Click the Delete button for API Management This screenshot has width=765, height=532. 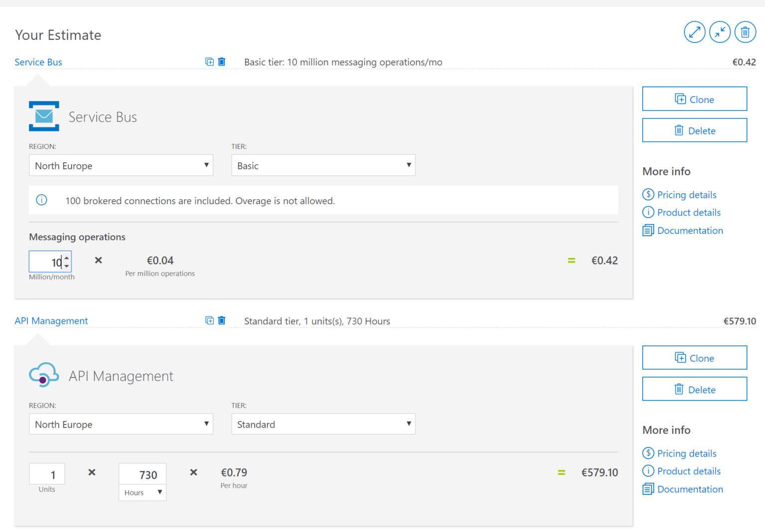694,389
